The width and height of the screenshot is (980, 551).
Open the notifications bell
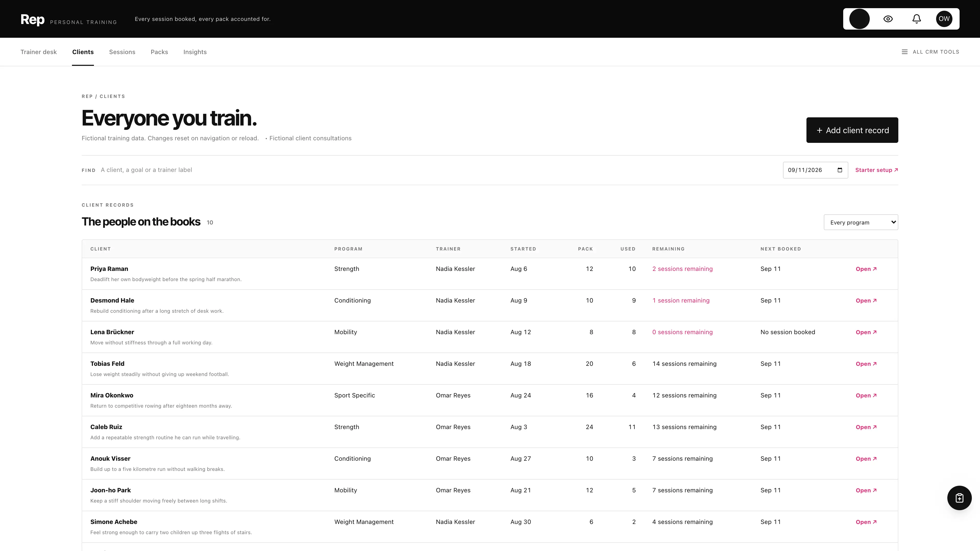click(x=916, y=19)
